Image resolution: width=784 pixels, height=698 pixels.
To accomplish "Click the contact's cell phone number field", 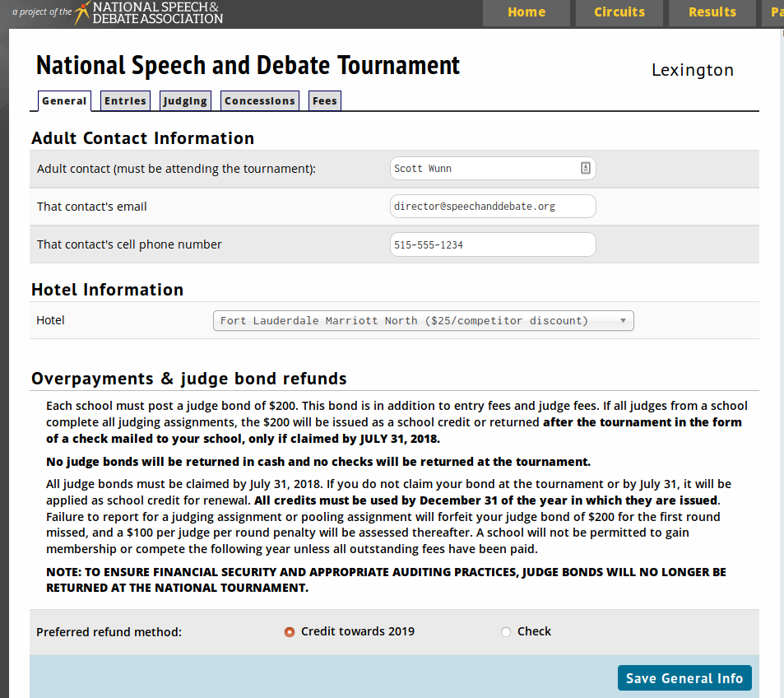I will [492, 244].
